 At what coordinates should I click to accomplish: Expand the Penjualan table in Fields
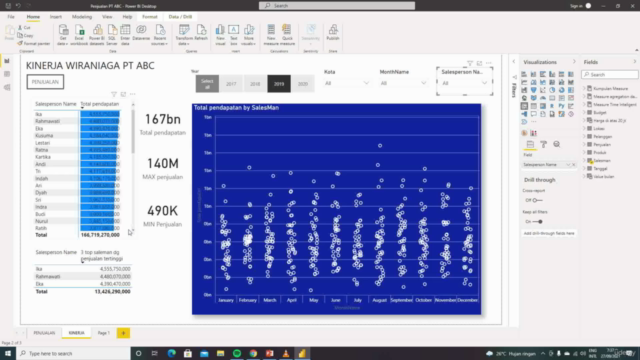584,144
